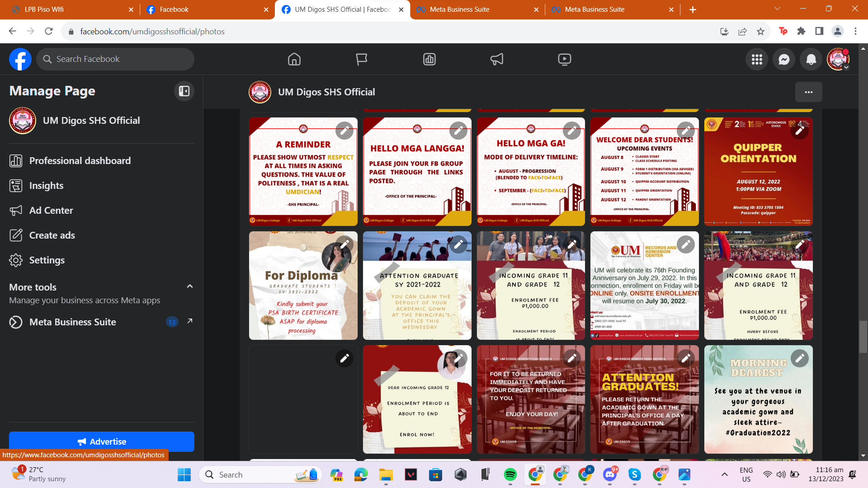Image resolution: width=868 pixels, height=488 pixels.
Task: Open the Facebook menu grid icon
Action: click(x=757, y=59)
